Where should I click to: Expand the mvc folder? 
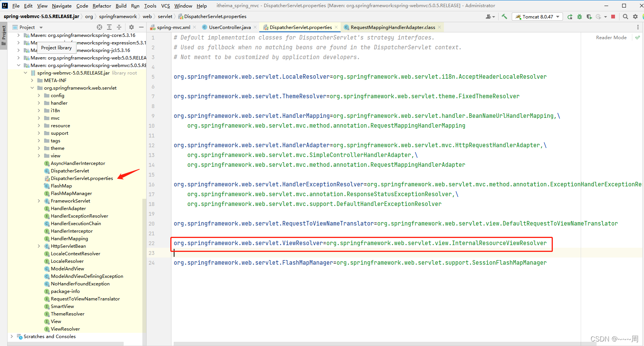click(x=39, y=118)
